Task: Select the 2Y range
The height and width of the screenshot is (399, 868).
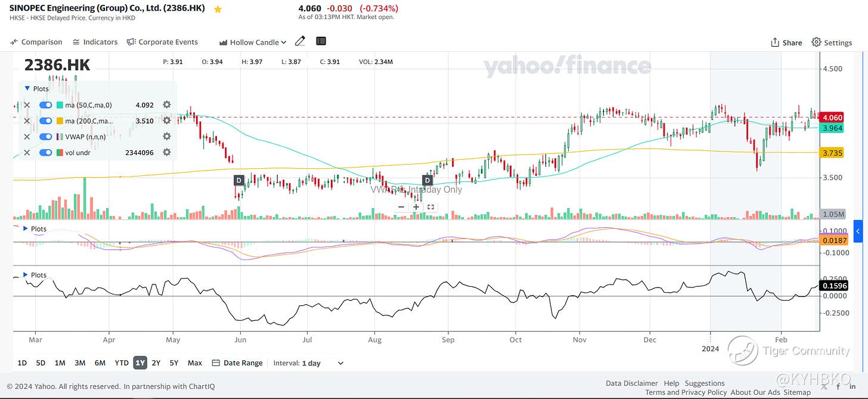Action: point(156,363)
